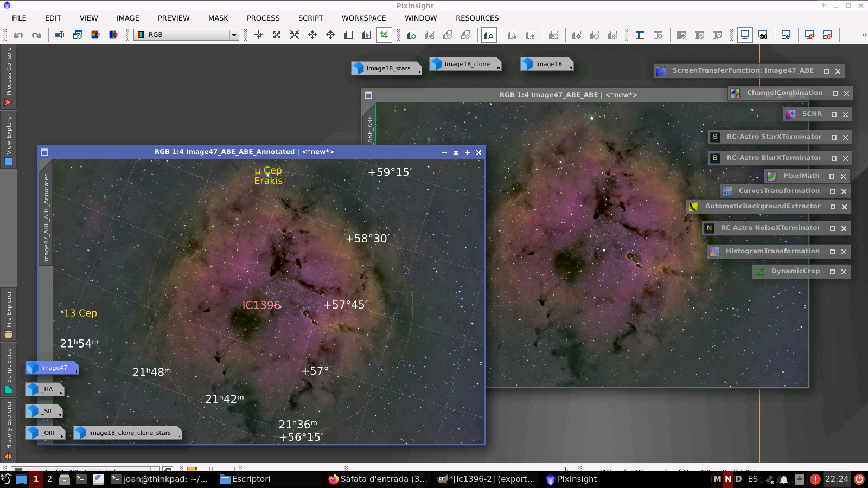Select the Image18_clone image thumbnail
The width and height of the screenshot is (868, 488).
pyautogui.click(x=464, y=63)
